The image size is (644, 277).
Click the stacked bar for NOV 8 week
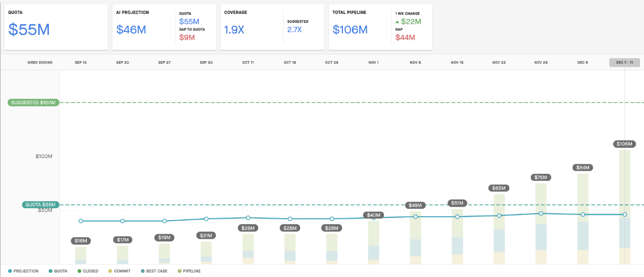[415, 237]
